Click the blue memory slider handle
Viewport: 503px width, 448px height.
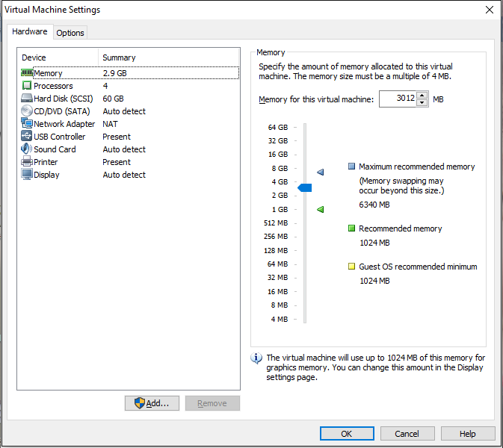(304, 188)
